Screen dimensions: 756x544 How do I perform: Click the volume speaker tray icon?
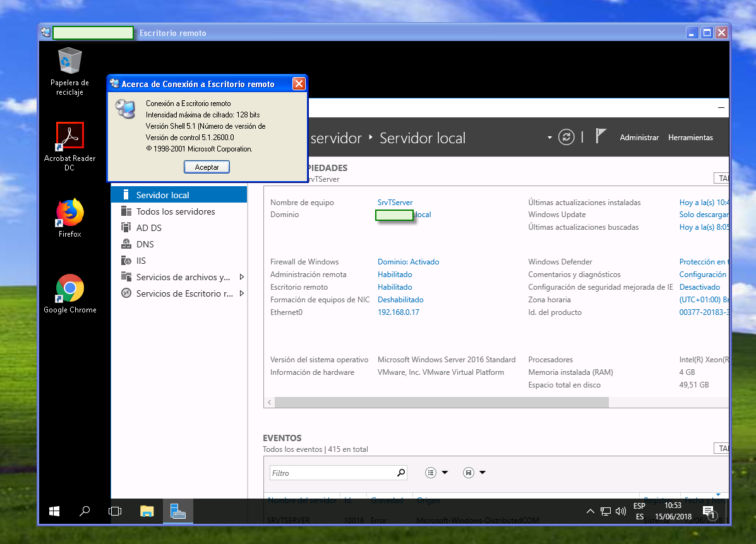coord(621,511)
